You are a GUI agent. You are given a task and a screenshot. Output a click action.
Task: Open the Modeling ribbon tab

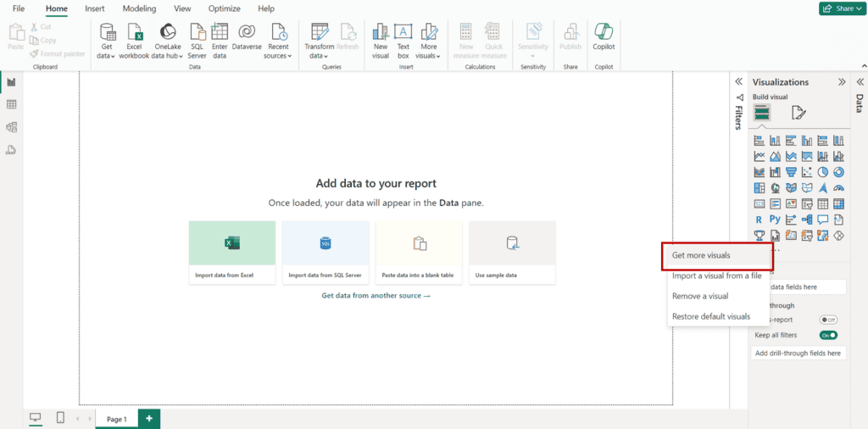[139, 8]
